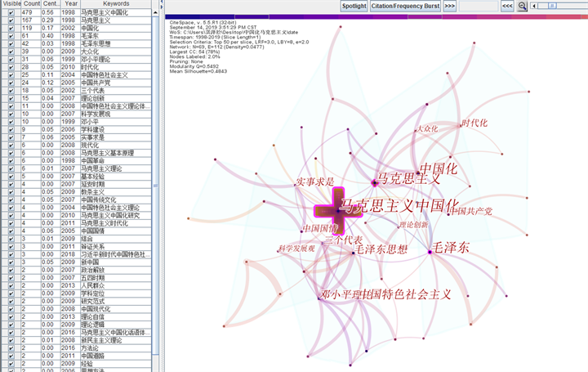Click the large 马克思主义中国化 cross node
This screenshot has height=372, width=588.
(338, 211)
